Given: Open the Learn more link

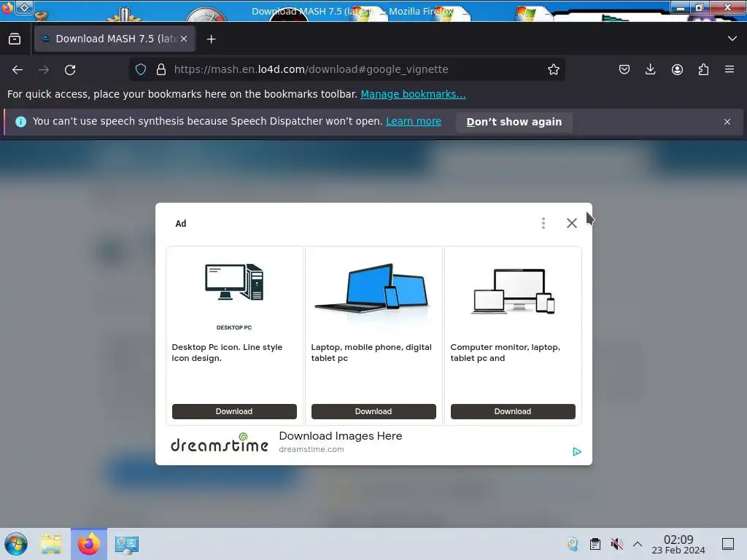Looking at the screenshot, I should point(414,122).
